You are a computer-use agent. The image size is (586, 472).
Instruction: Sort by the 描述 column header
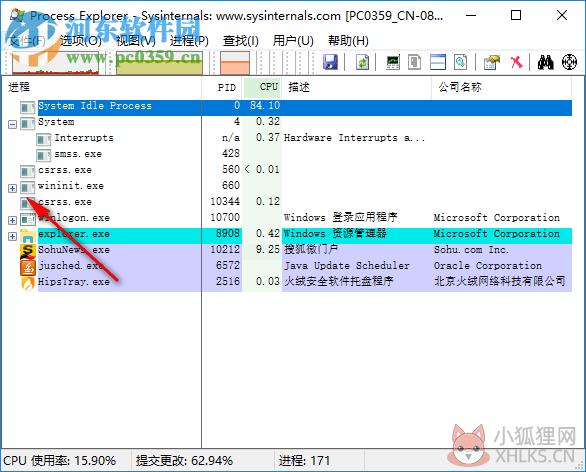[357, 87]
